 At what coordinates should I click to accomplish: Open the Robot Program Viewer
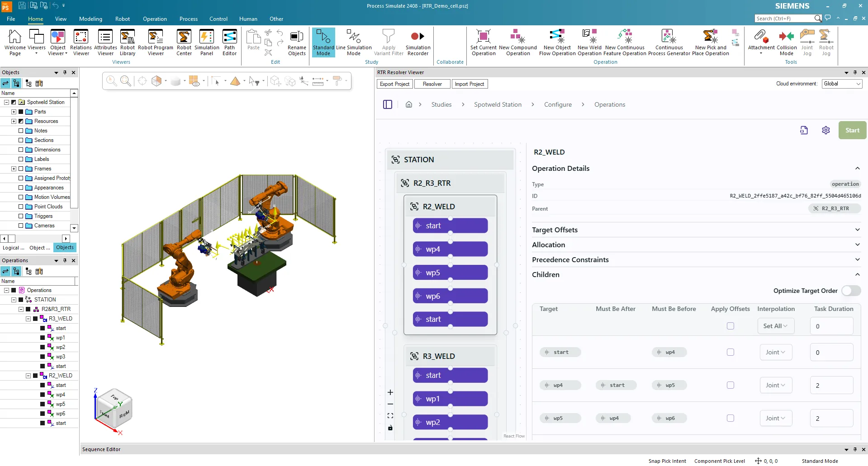[x=156, y=42]
